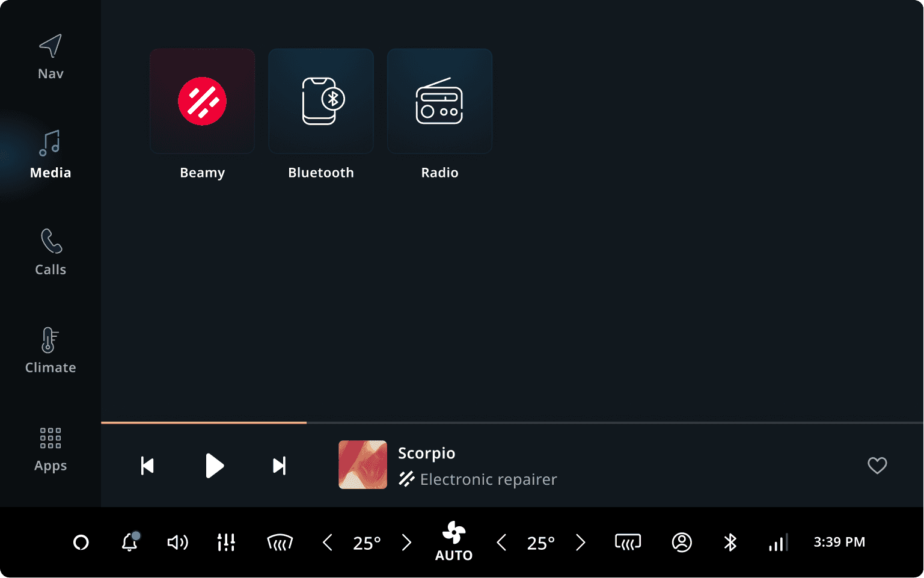
Task: Toggle rear window defrost
Action: tap(628, 543)
